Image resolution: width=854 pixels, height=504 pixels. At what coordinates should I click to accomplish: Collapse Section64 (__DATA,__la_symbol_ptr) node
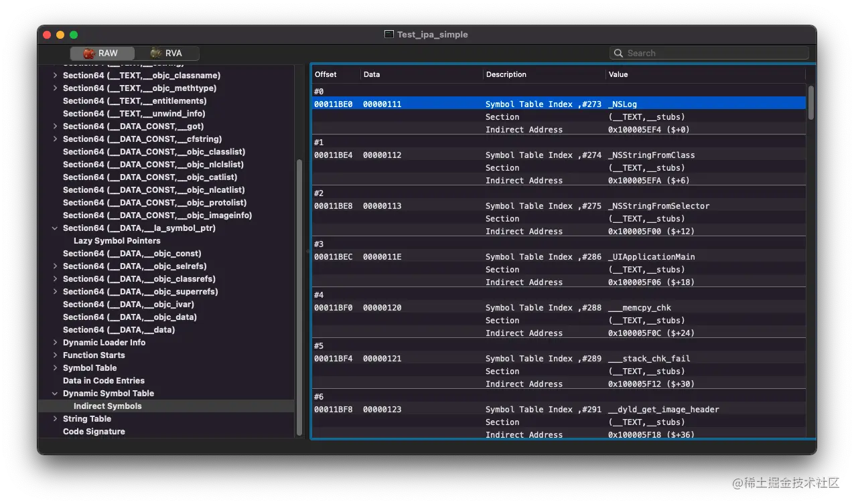click(x=55, y=228)
